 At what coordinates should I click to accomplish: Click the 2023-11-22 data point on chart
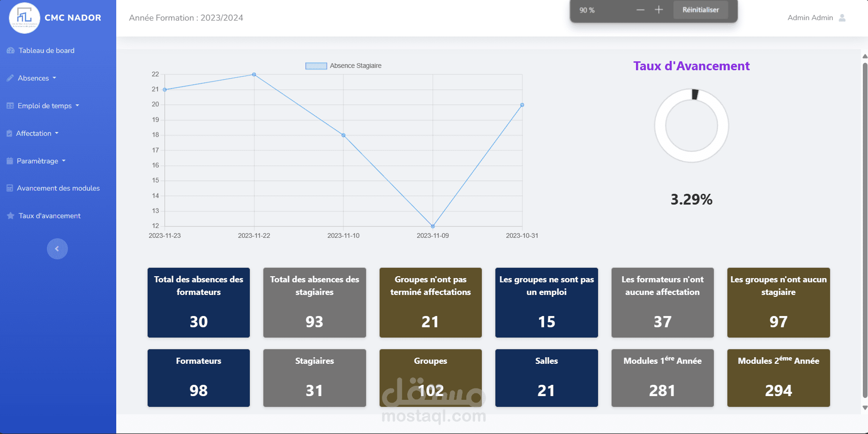click(254, 74)
